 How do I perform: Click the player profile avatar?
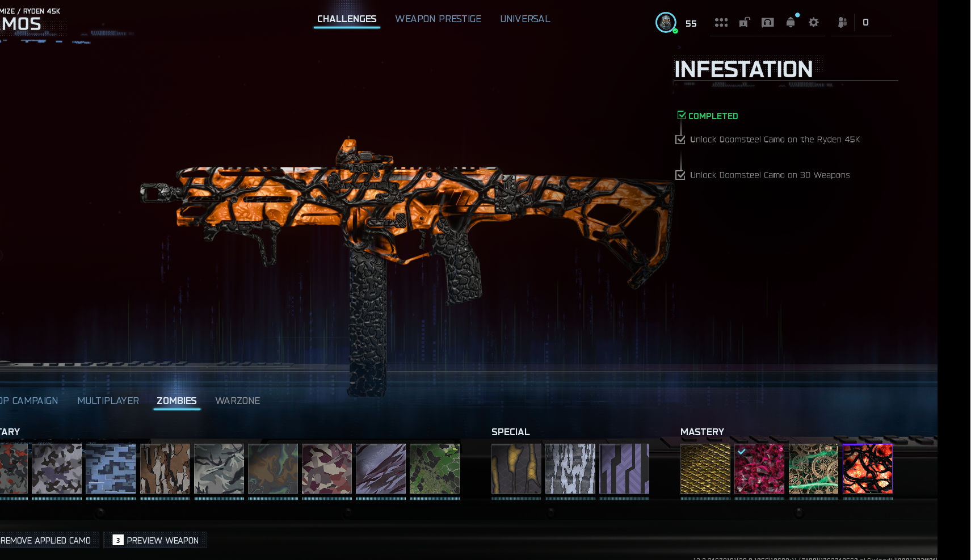coord(666,23)
